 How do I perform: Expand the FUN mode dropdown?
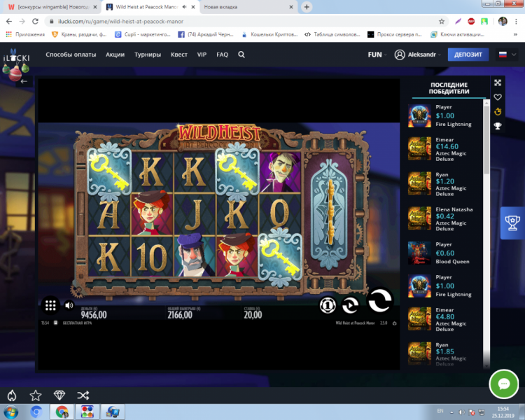[377, 55]
